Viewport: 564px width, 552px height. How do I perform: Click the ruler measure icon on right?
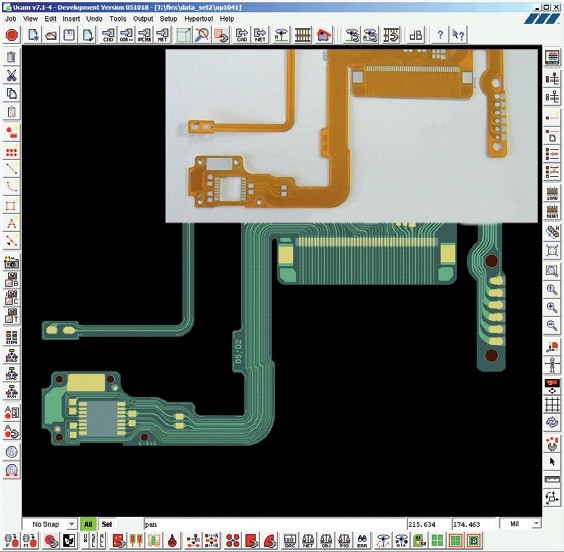pyautogui.click(x=552, y=480)
